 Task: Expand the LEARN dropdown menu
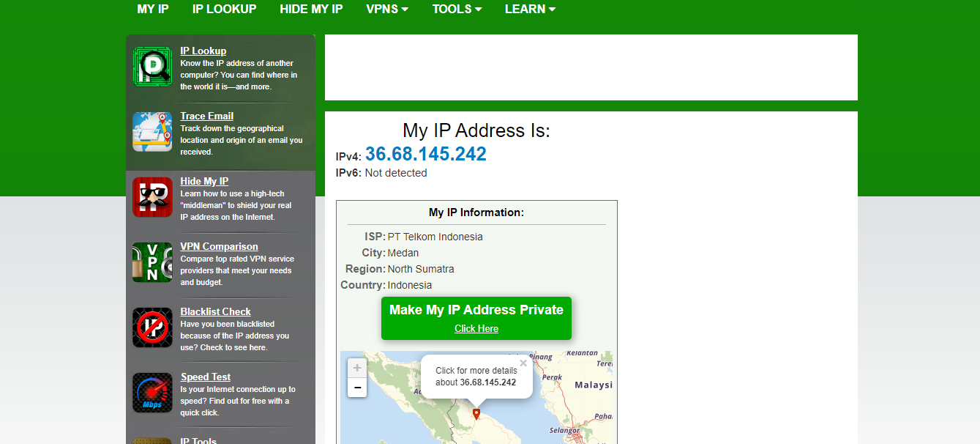pos(530,9)
